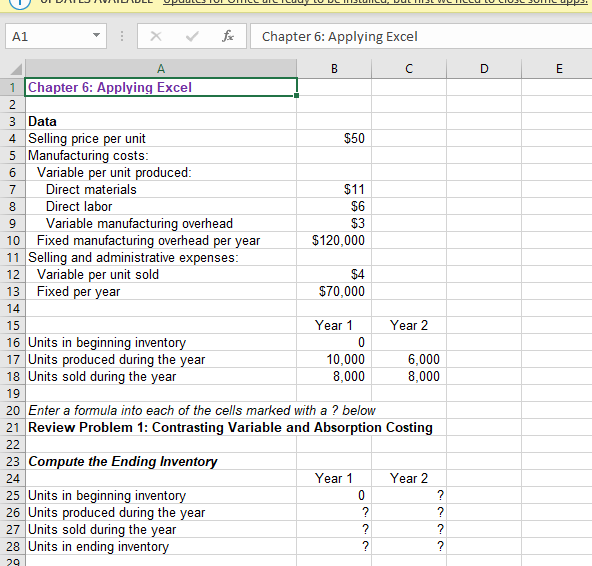
Task: Click the $50 selling price cell
Action: (334, 138)
